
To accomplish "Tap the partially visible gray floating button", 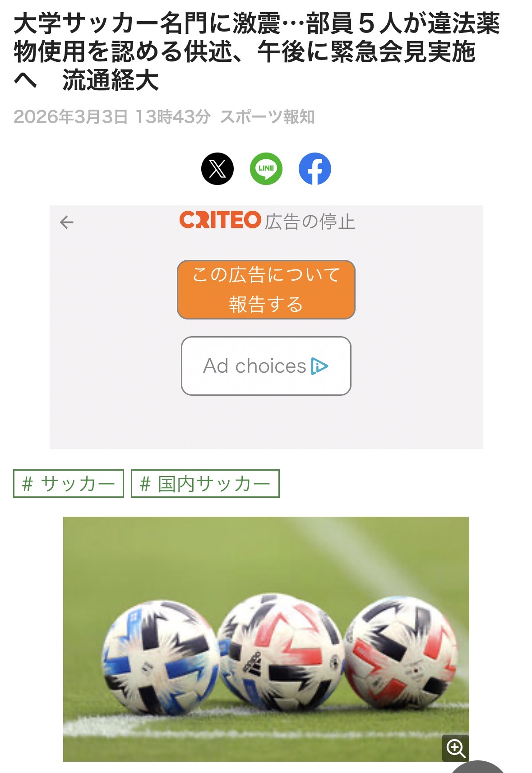I will (478, 767).
